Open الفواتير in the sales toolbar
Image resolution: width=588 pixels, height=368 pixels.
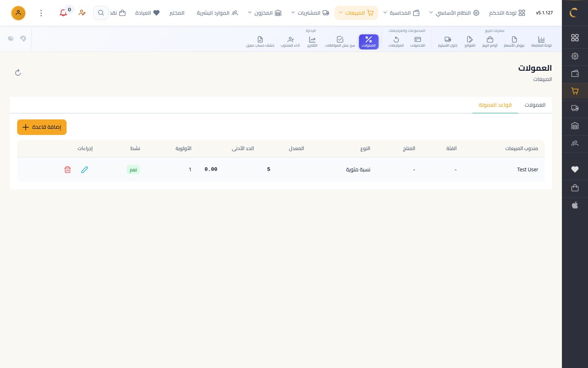click(470, 42)
